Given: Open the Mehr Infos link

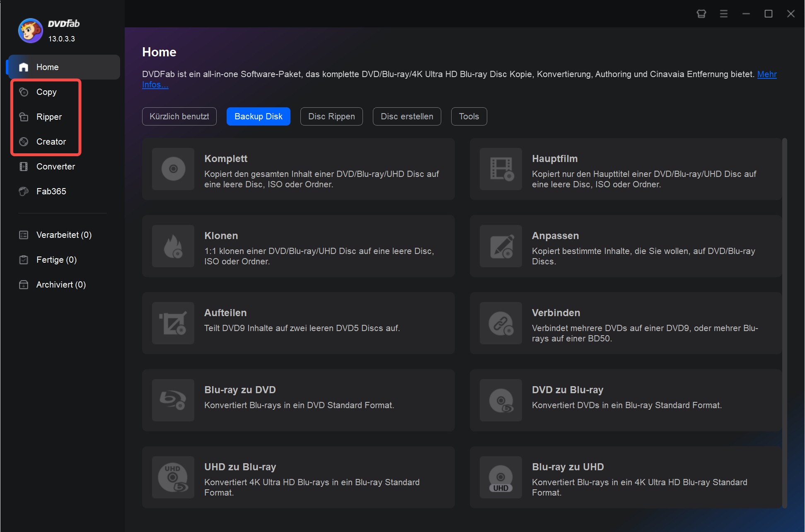Looking at the screenshot, I should click(767, 74).
